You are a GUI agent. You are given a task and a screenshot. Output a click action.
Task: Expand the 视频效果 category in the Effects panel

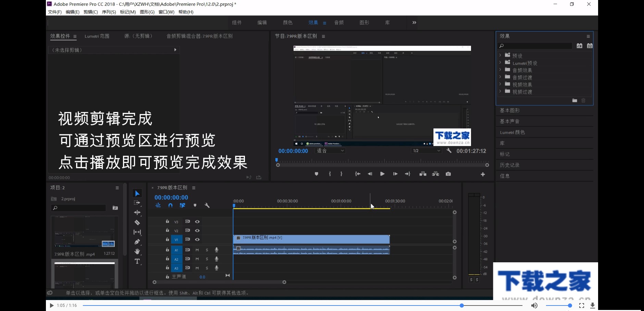pyautogui.click(x=500, y=84)
